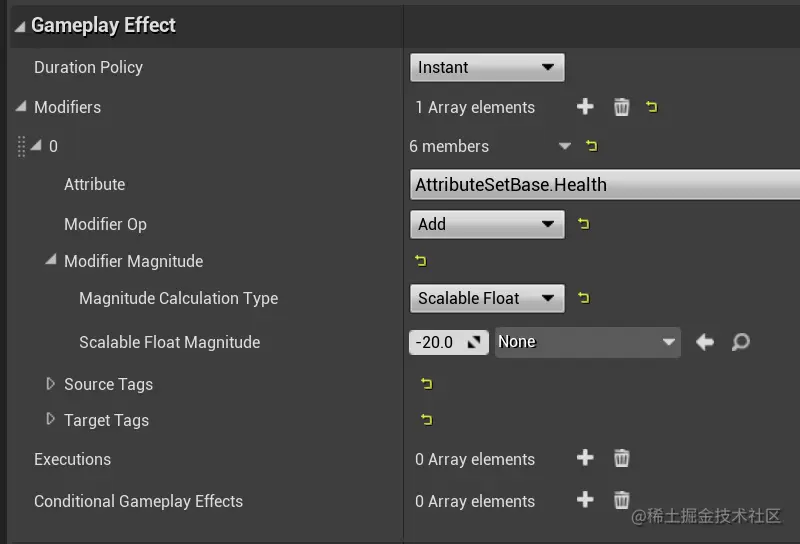Use selected asset arrow for curve table
Image resolution: width=800 pixels, height=544 pixels.
tap(705, 342)
